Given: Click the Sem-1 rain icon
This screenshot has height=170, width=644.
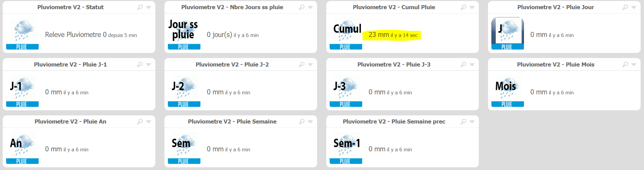Looking at the screenshot, I should tap(346, 148).
